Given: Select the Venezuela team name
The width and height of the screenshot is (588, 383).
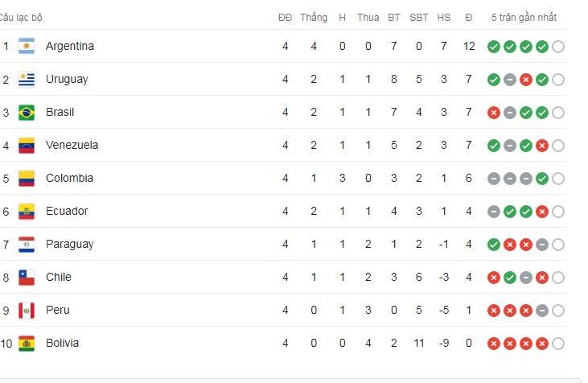Looking at the screenshot, I should (x=72, y=145).
